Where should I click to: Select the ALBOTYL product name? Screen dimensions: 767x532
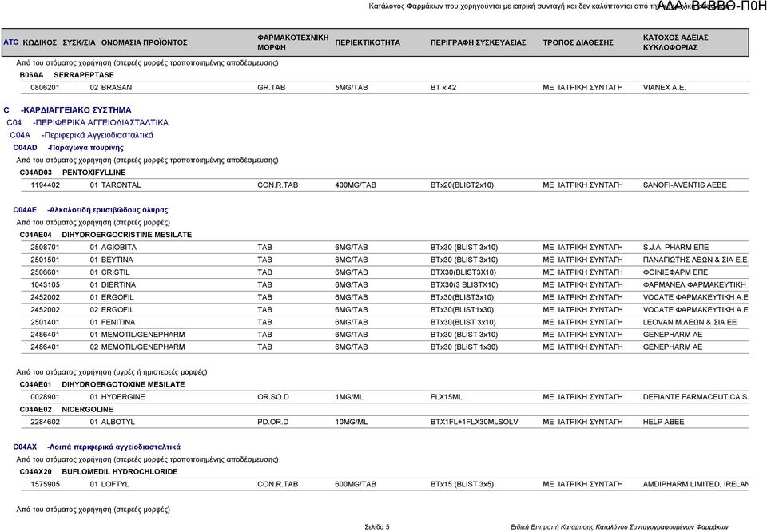[118, 422]
